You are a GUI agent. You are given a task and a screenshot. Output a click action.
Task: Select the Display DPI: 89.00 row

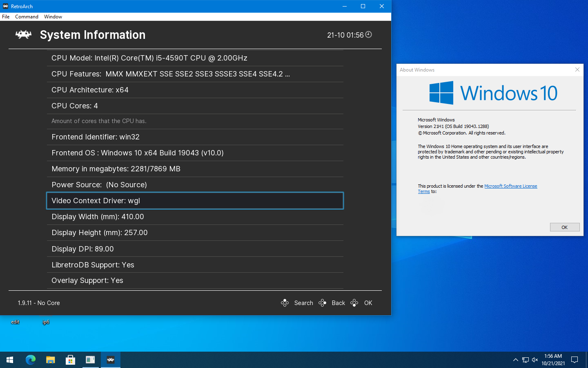click(x=195, y=249)
